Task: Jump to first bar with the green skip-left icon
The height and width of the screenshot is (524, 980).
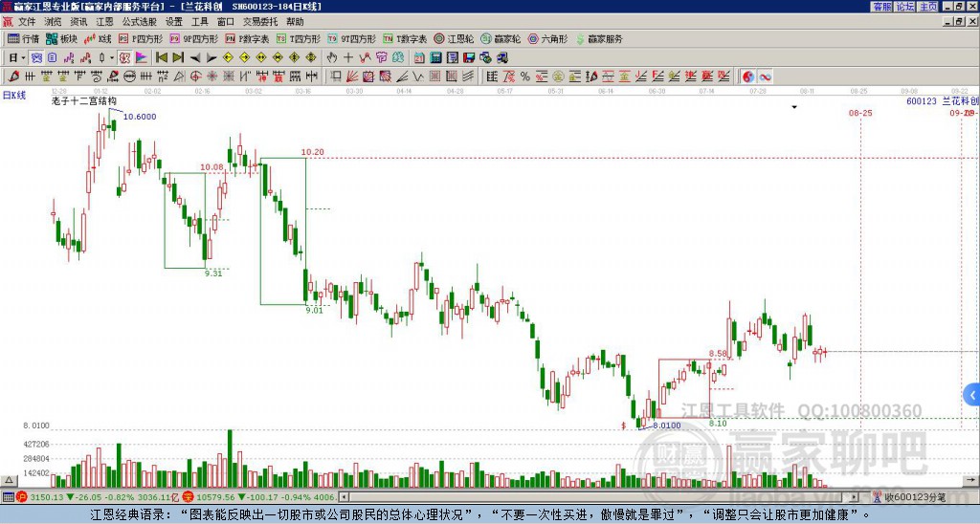Action: (161, 58)
